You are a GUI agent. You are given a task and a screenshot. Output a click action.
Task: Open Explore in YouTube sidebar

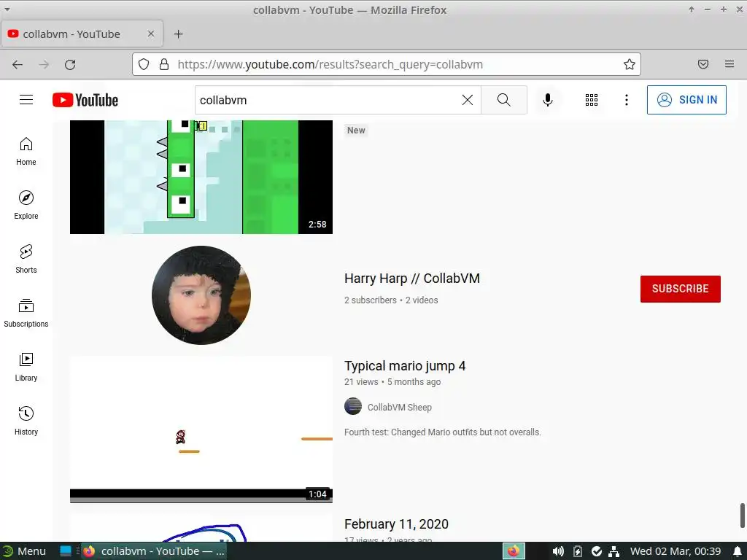[x=26, y=205]
